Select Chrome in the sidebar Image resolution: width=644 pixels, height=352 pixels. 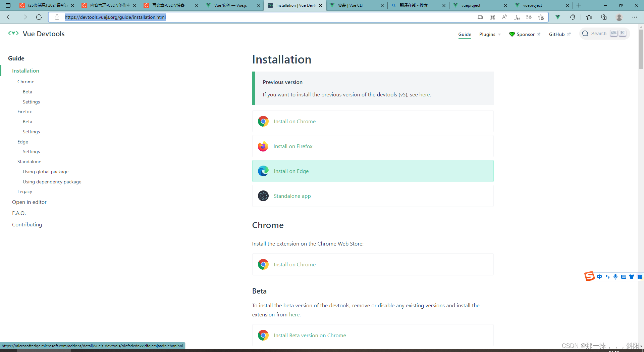26,82
